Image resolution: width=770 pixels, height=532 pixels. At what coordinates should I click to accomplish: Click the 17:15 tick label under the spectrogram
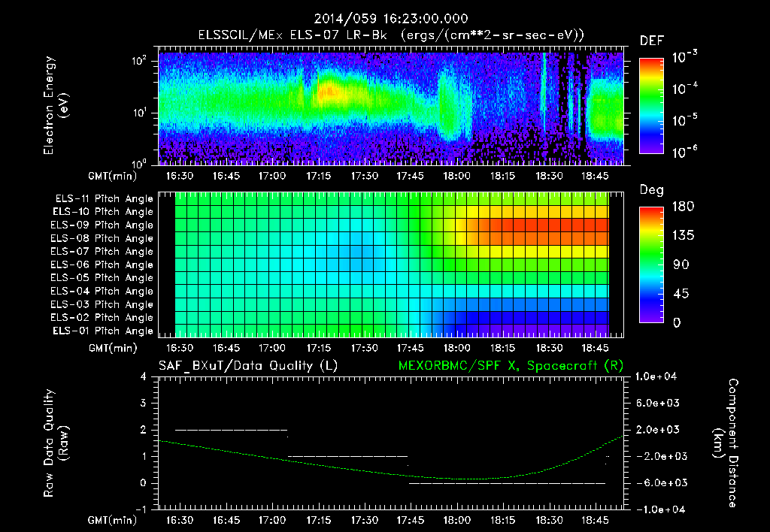[x=318, y=176]
